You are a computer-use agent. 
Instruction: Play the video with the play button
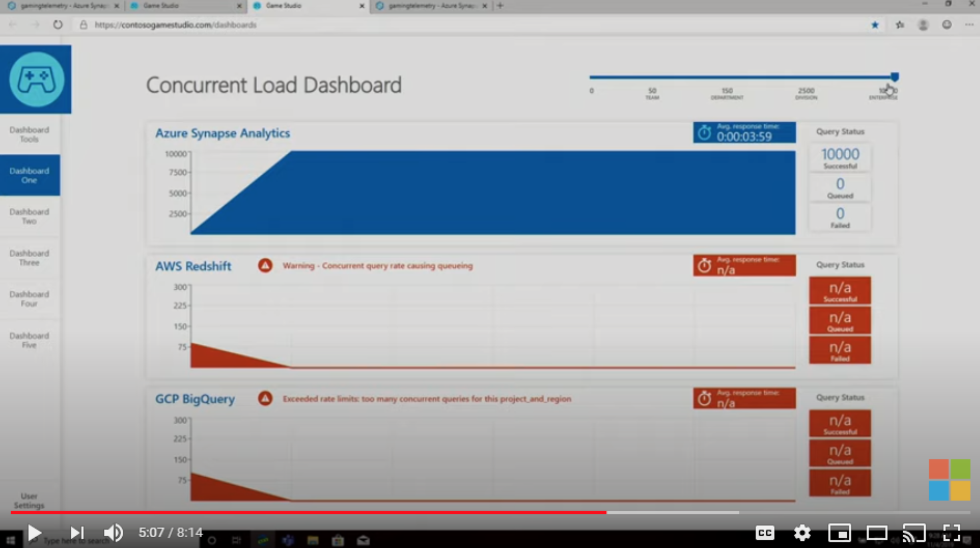pyautogui.click(x=34, y=532)
